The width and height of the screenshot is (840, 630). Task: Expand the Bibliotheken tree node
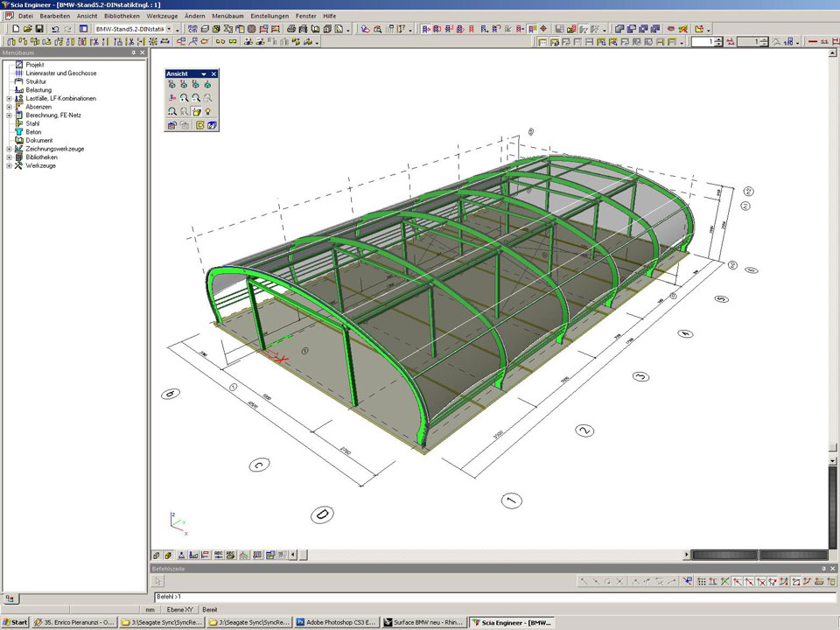pos(9,157)
